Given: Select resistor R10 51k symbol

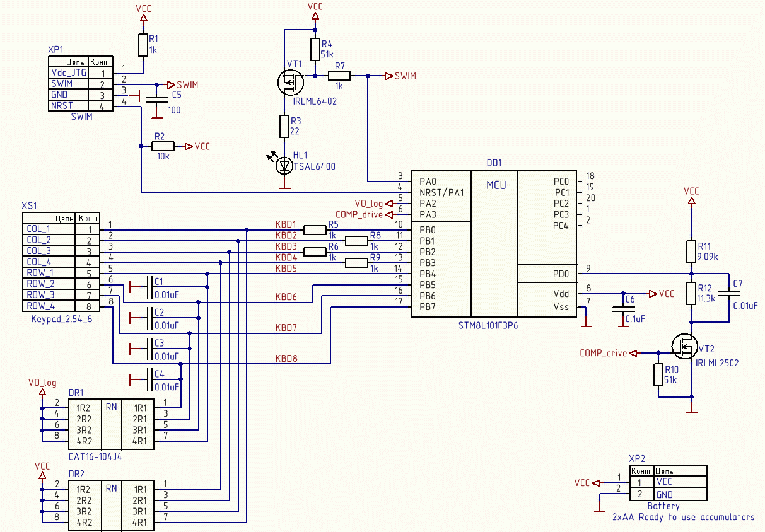Looking at the screenshot, I should point(658,374).
